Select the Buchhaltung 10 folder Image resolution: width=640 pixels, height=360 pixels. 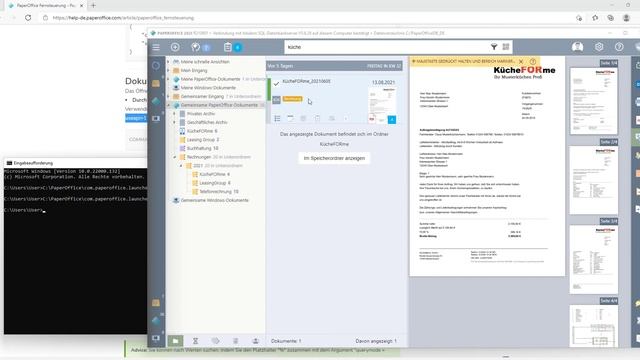[x=202, y=148]
